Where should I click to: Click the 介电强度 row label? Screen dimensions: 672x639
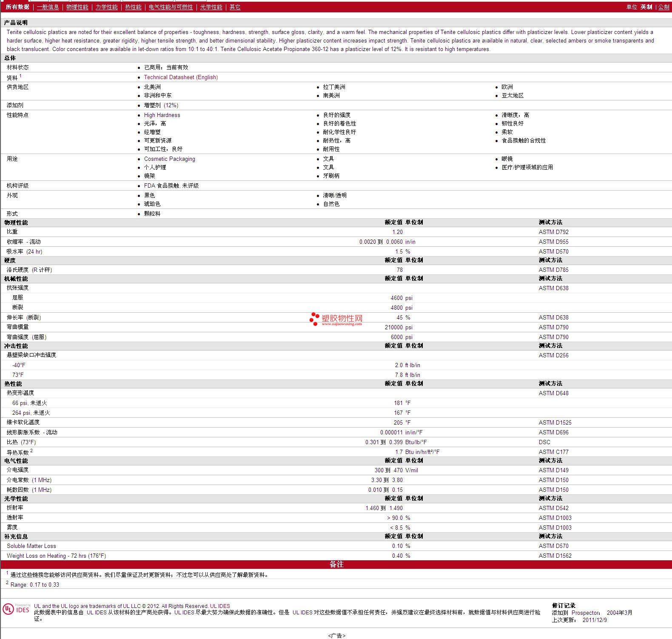pos(17,470)
